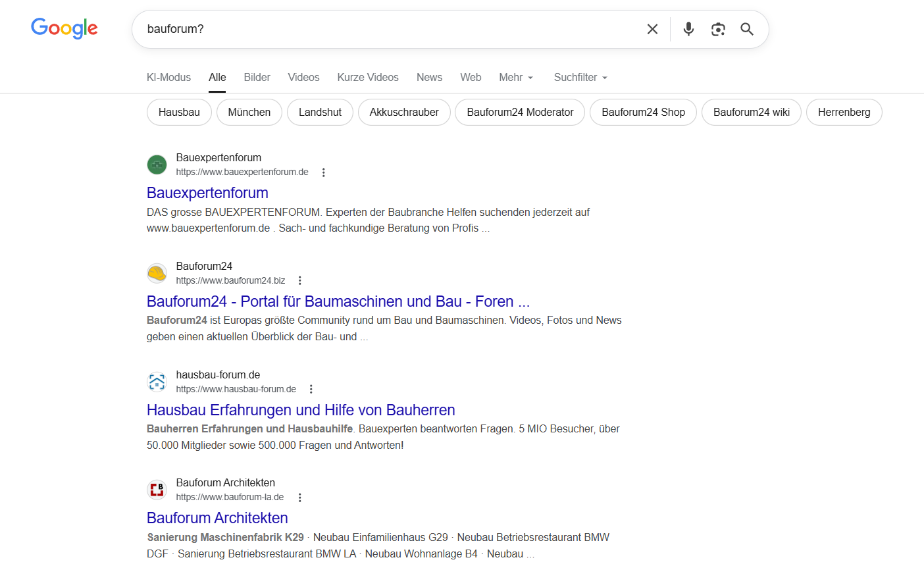Open the Bauexpertenforum result title link
Image resolution: width=924 pixels, height=566 pixels.
(x=207, y=193)
